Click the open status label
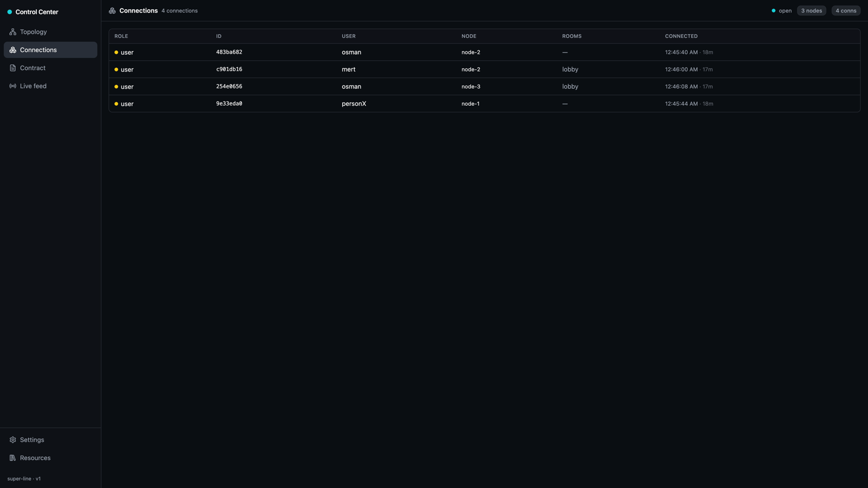The image size is (868, 488). pos(785,11)
